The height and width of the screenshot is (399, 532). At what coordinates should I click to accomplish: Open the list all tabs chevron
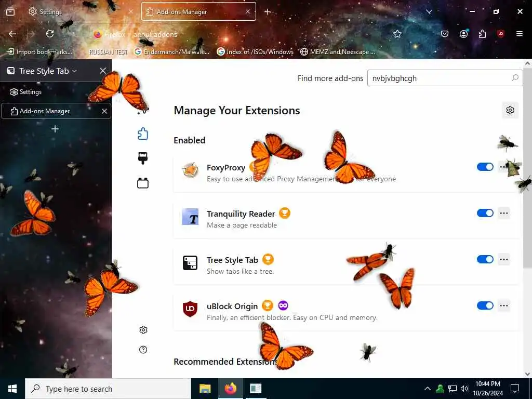pos(429,12)
